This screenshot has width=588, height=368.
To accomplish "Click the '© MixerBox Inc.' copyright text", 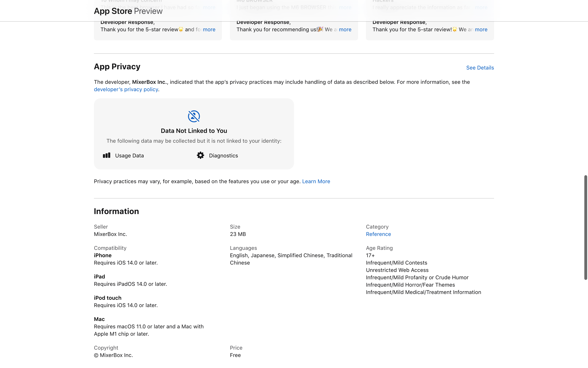I will [113, 355].
